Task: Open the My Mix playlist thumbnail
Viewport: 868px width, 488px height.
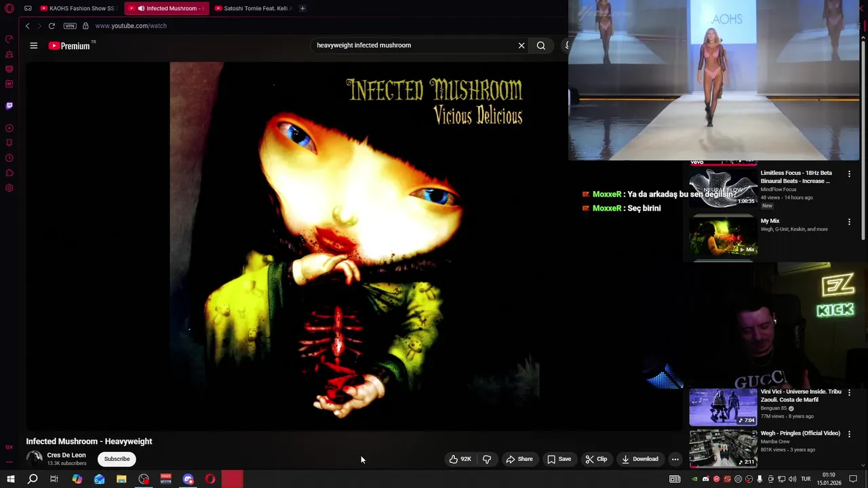Action: click(723, 236)
